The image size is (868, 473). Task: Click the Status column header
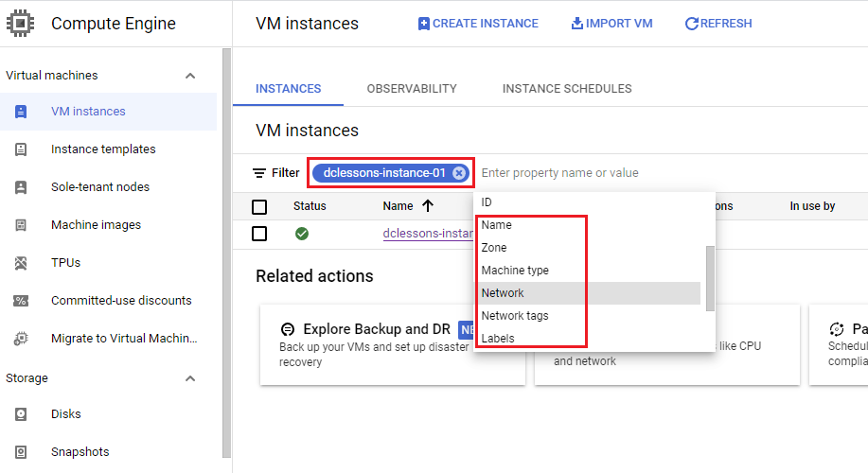pyautogui.click(x=310, y=206)
